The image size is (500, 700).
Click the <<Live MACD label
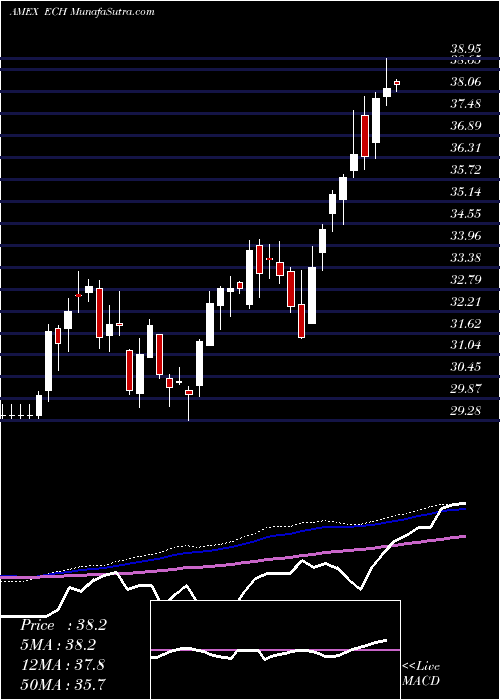point(421,674)
